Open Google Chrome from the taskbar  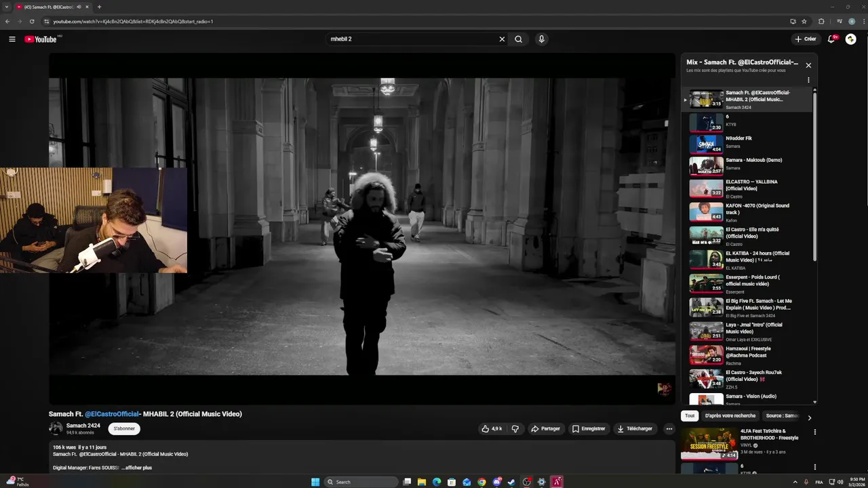click(x=481, y=482)
